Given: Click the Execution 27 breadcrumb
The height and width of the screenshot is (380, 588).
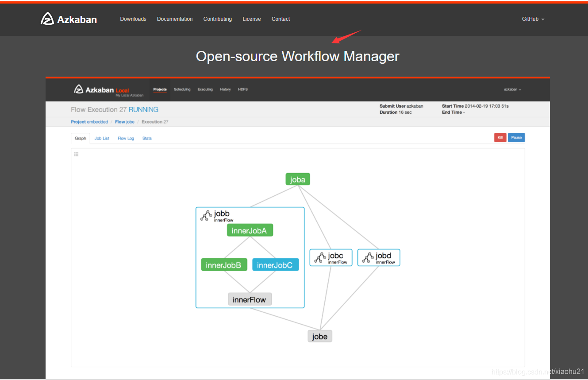Looking at the screenshot, I should coord(155,122).
